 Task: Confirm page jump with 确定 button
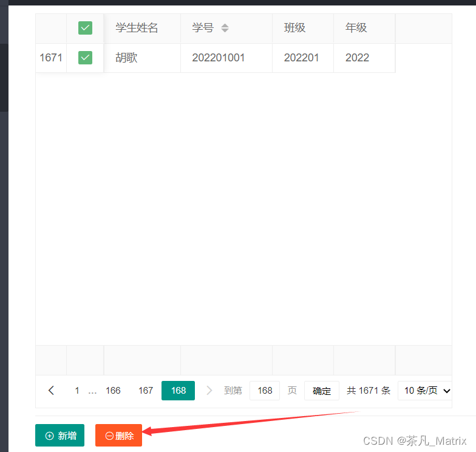pos(322,391)
